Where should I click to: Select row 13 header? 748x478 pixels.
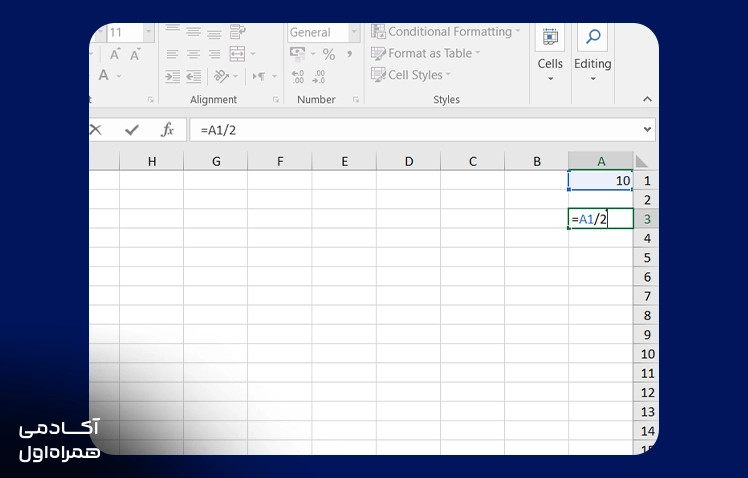coord(647,412)
